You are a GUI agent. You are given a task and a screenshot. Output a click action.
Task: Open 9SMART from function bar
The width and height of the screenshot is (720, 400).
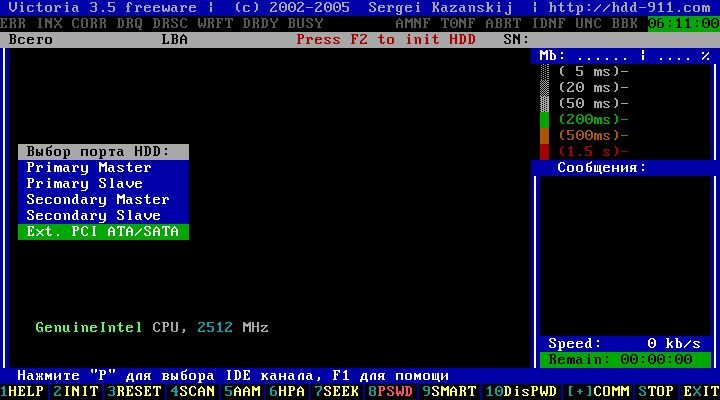[x=449, y=392]
